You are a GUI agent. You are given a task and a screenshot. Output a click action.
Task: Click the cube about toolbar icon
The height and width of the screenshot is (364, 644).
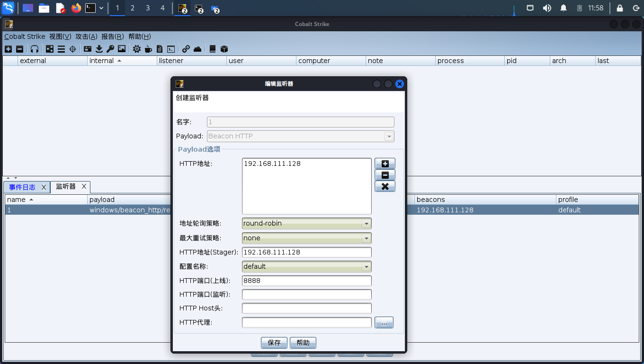pyautogui.click(x=224, y=49)
